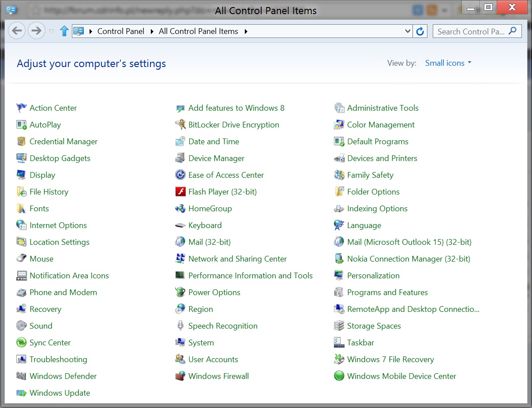Click the Ease of Access Center icon
The image size is (532, 408).
180,175
